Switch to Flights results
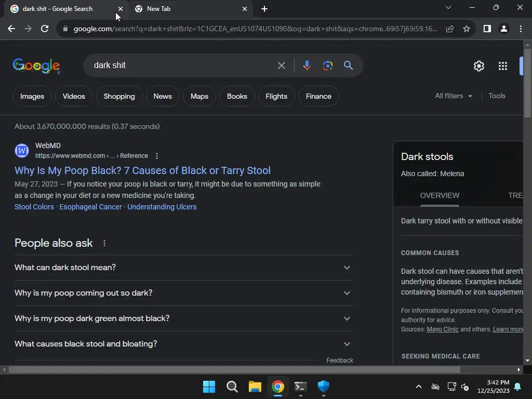 276,96
